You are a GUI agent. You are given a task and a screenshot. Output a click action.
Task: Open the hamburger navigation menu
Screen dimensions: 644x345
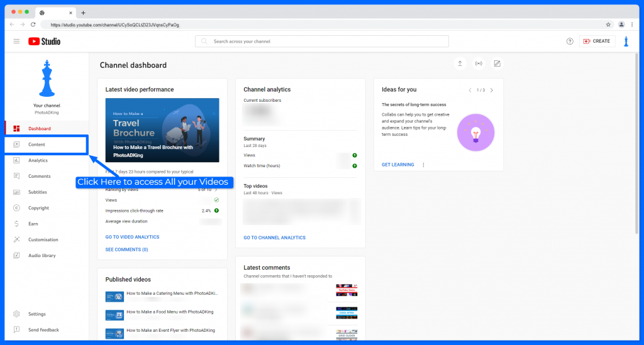(16, 41)
